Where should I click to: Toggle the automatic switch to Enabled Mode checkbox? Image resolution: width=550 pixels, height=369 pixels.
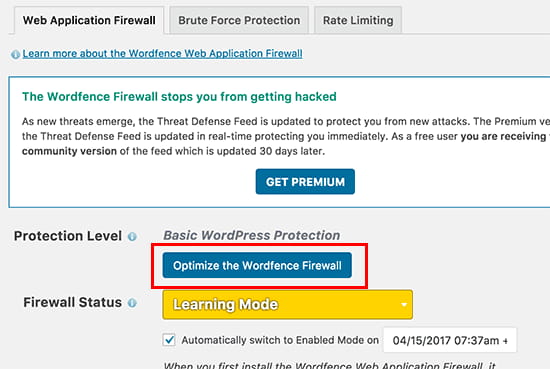pos(169,340)
